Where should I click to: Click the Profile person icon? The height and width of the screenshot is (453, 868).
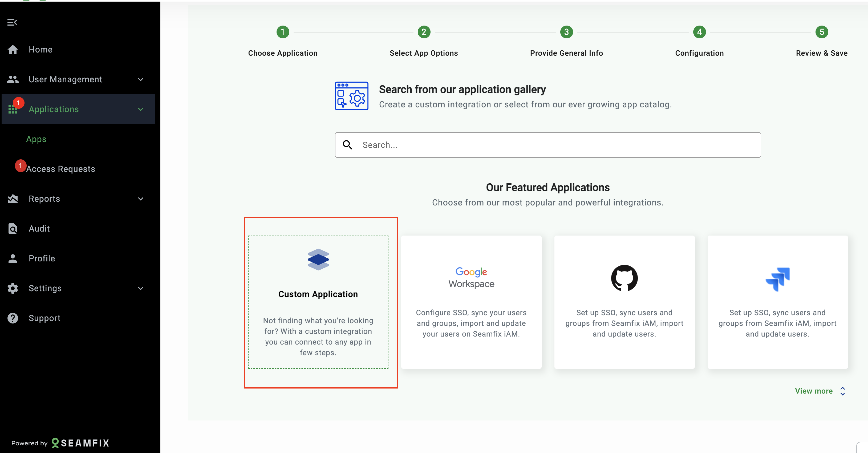[x=13, y=258]
